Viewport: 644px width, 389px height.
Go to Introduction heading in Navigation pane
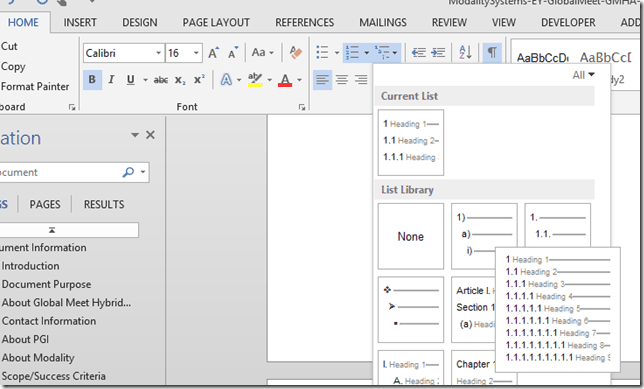(x=30, y=266)
